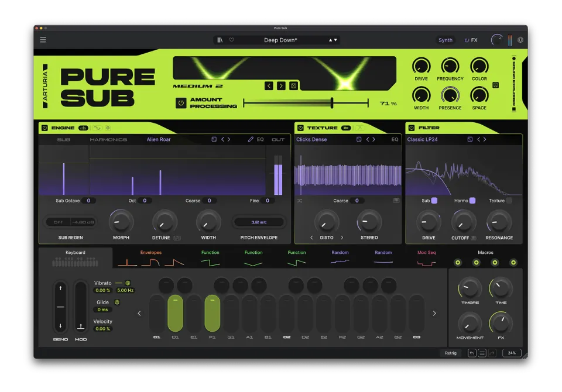The width and height of the screenshot is (562, 392).
Task: Click the Bend pitch wheel strip
Action: pyautogui.click(x=60, y=307)
